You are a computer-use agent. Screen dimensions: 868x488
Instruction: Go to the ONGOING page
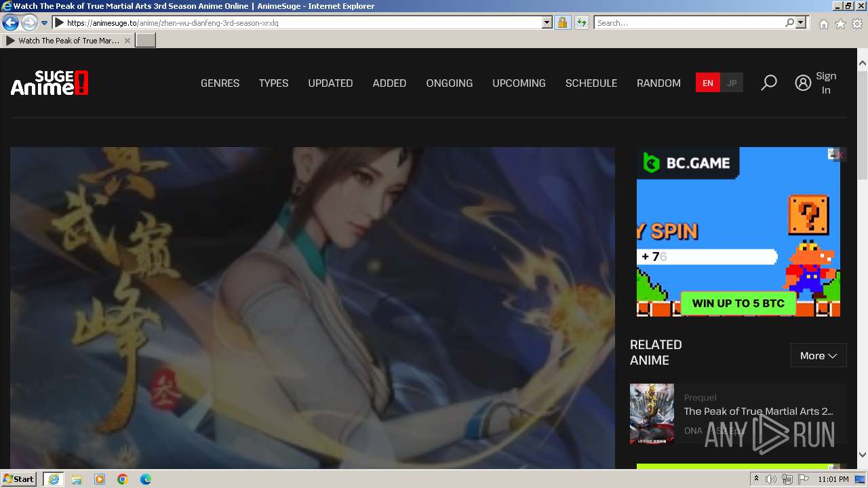[449, 83]
